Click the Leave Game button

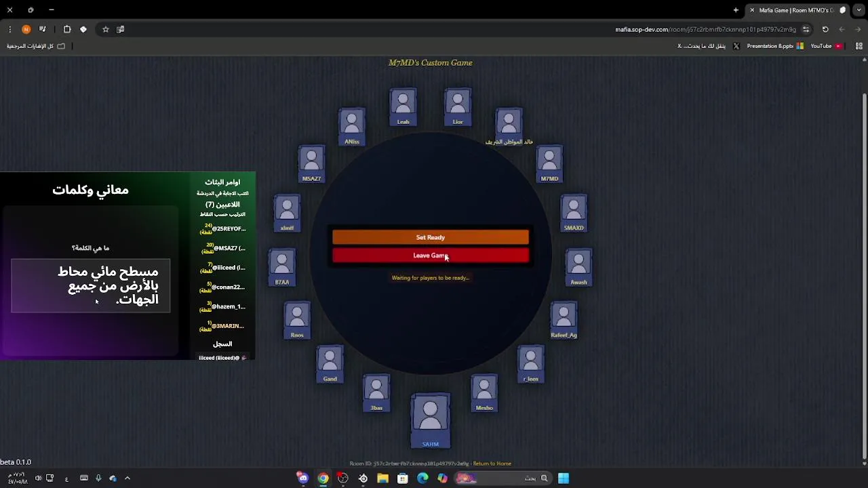click(x=431, y=256)
